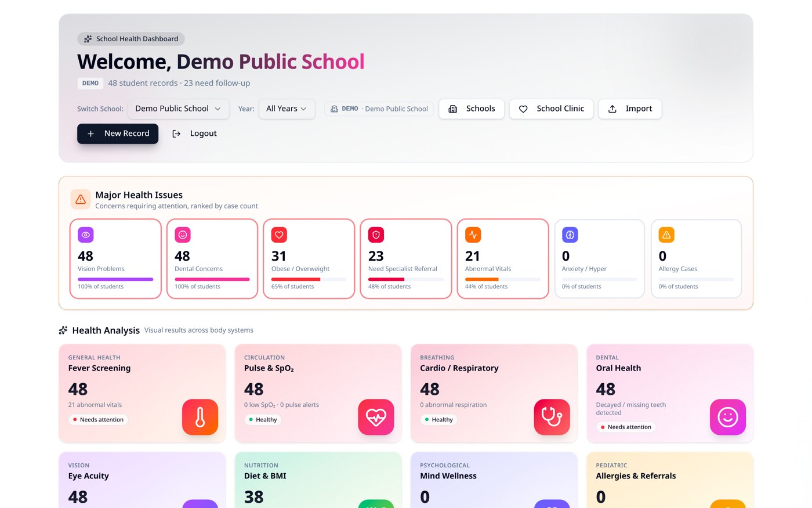Click the Vision Problems progress bar

click(x=115, y=279)
